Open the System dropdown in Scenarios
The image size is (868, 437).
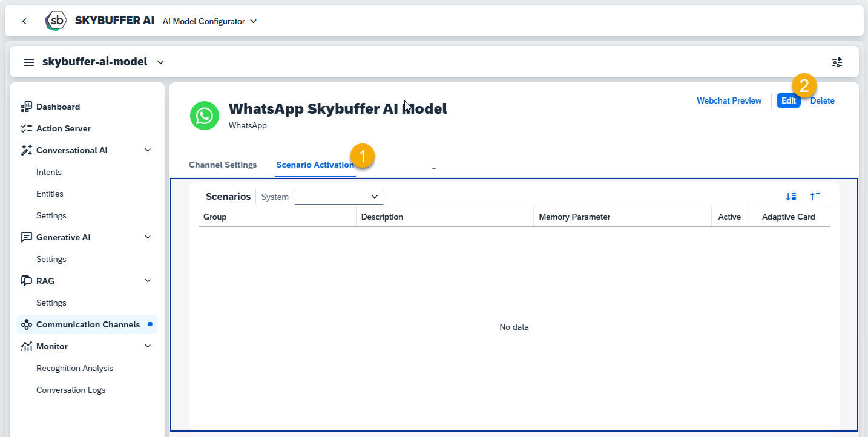(x=339, y=197)
